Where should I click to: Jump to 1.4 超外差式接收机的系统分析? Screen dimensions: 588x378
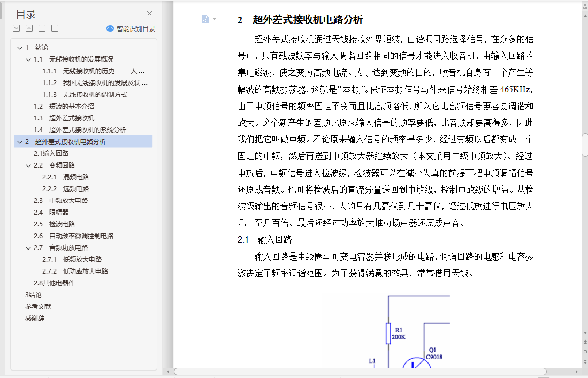[x=80, y=130]
